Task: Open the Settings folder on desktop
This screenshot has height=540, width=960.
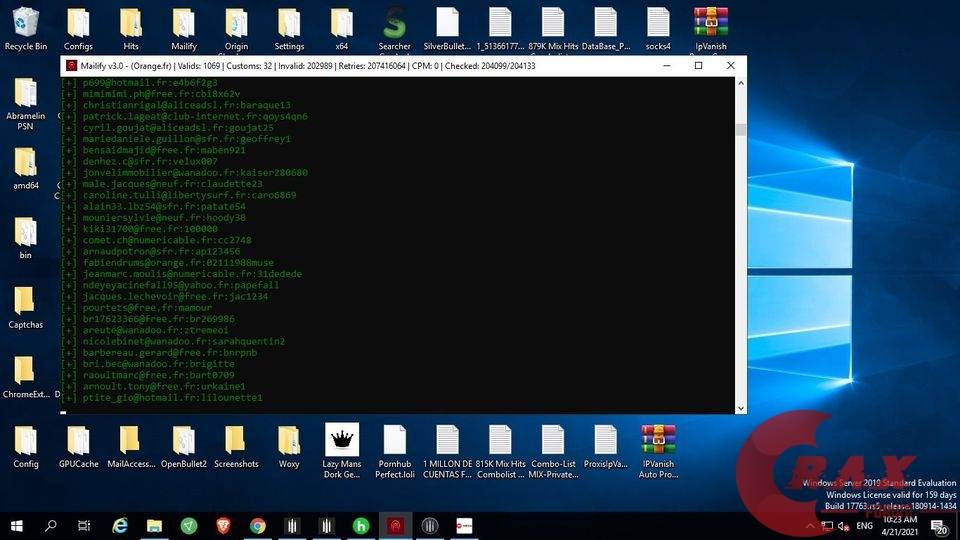Action: [x=289, y=28]
